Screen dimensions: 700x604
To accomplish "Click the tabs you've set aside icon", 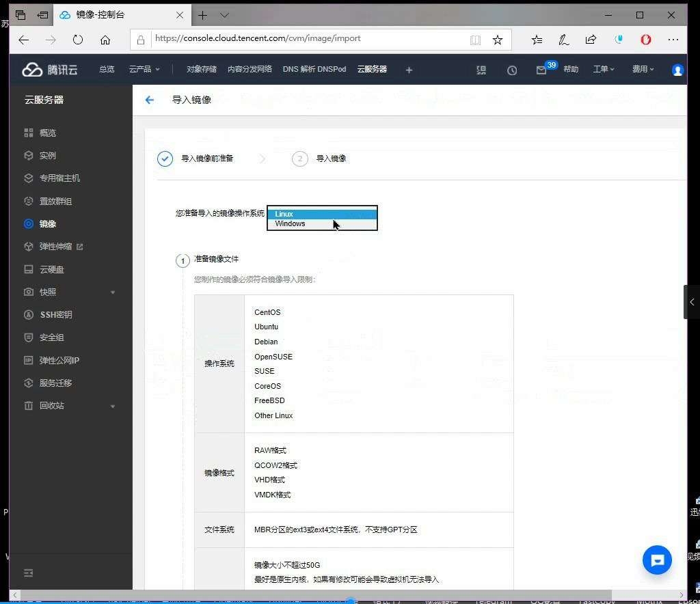I will coord(20,15).
